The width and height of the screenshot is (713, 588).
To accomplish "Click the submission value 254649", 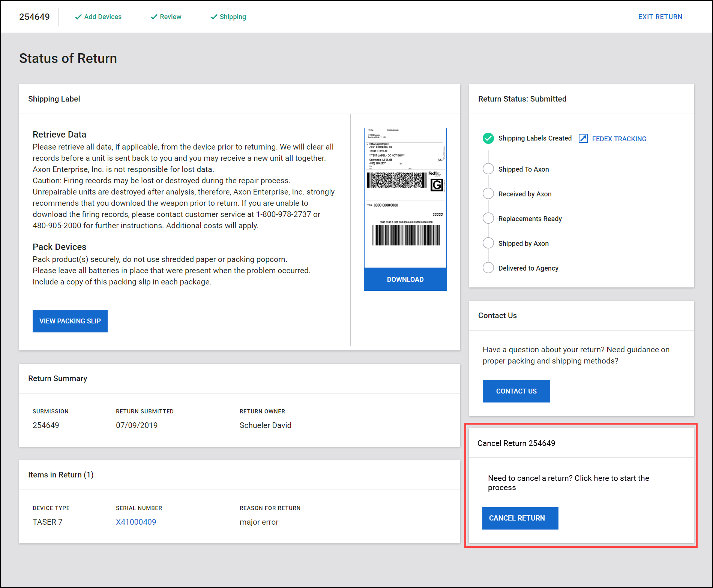I will pyautogui.click(x=46, y=425).
